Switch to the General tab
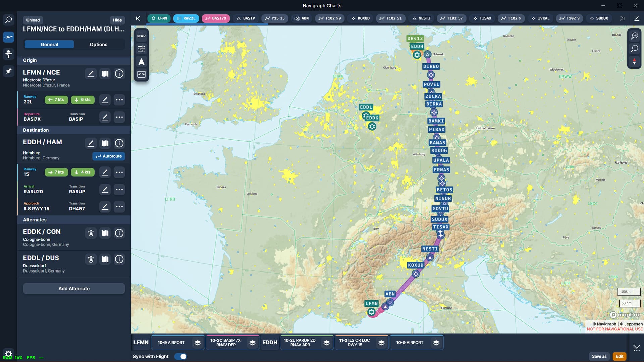644x362 pixels. tap(49, 44)
